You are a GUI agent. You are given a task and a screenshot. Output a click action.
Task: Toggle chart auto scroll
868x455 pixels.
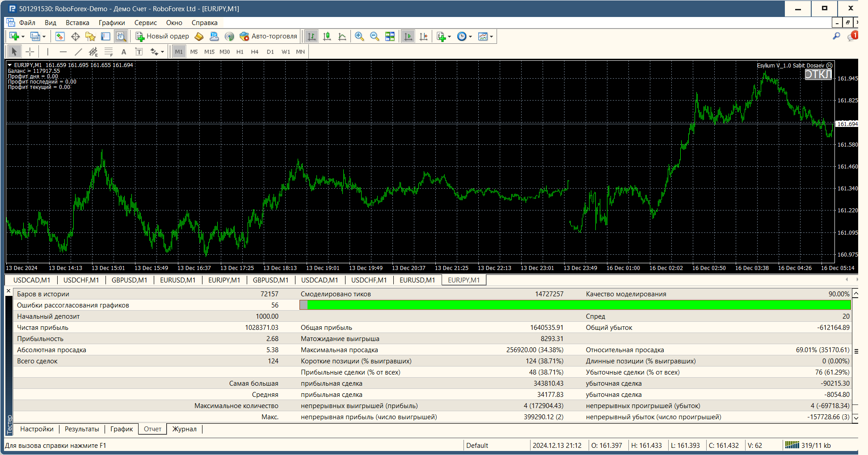click(x=408, y=37)
